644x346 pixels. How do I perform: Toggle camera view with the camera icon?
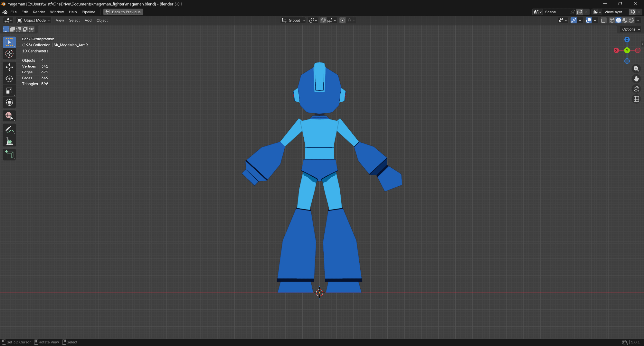tap(636, 89)
